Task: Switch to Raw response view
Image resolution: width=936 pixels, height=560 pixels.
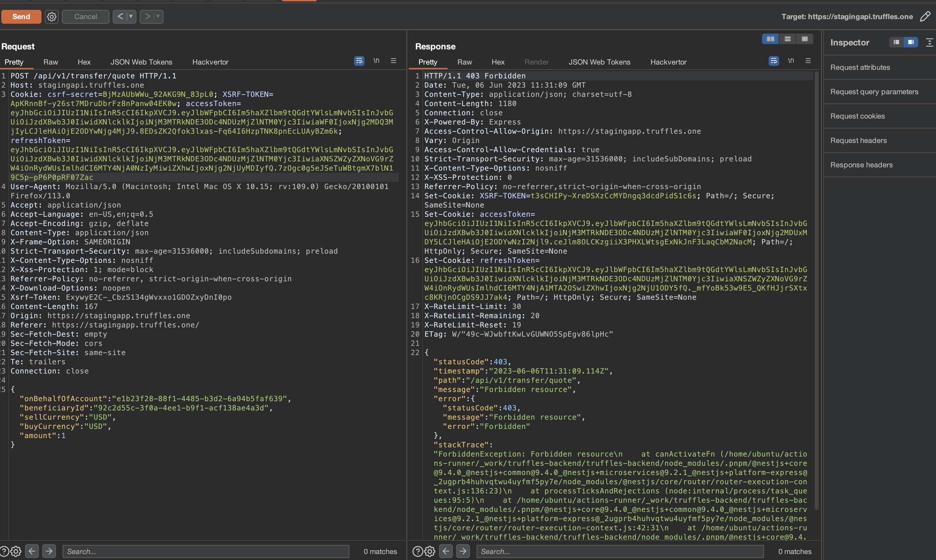Action: click(465, 62)
